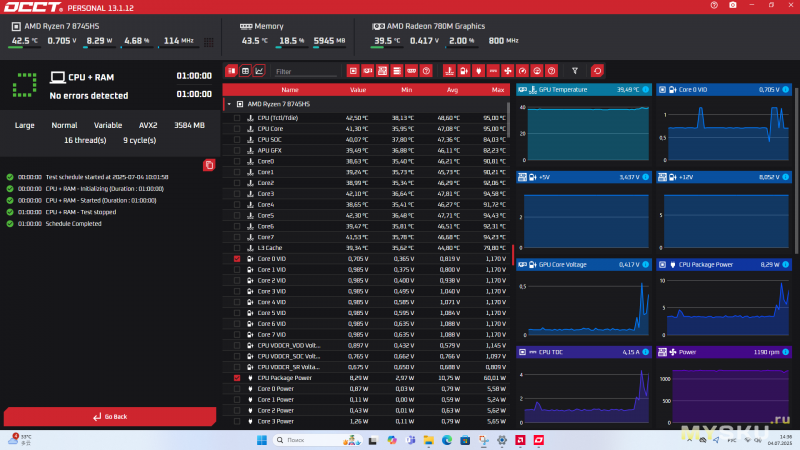This screenshot has height=450, width=800.
Task: Switch to the graph-only view icon
Action: (x=259, y=71)
